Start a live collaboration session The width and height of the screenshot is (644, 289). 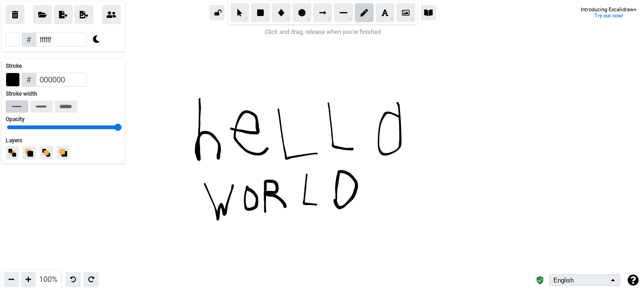coord(111,15)
